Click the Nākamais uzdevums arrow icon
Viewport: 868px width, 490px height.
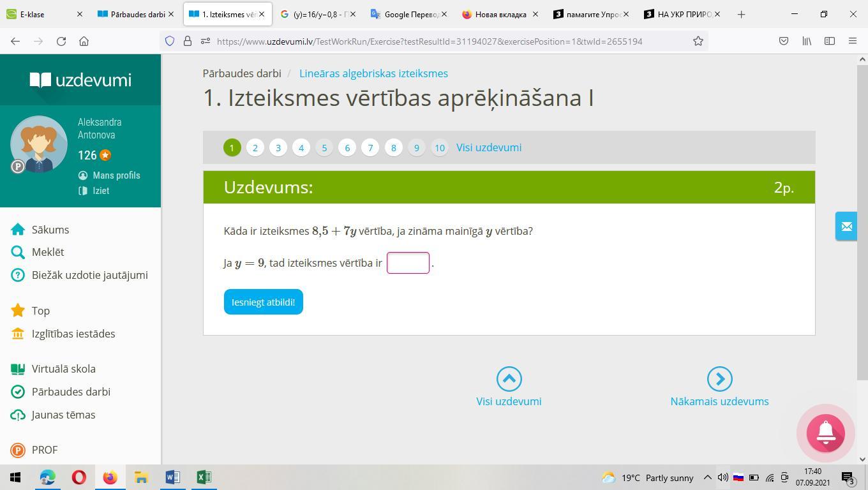point(719,379)
